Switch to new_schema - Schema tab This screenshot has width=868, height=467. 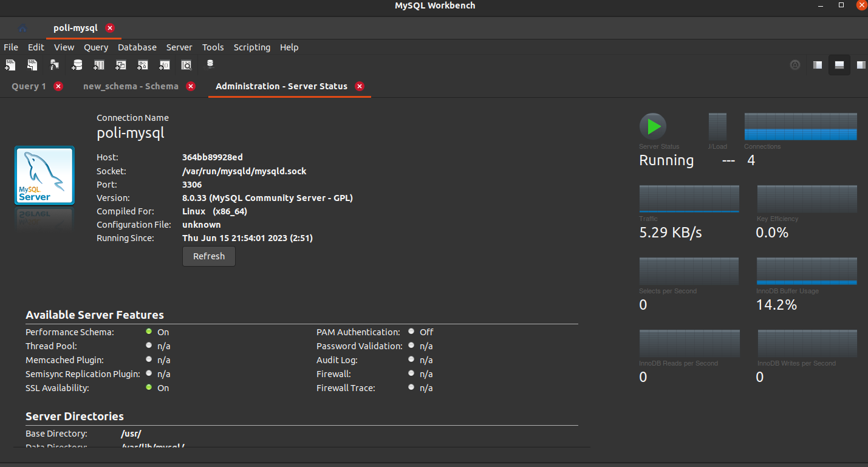131,86
